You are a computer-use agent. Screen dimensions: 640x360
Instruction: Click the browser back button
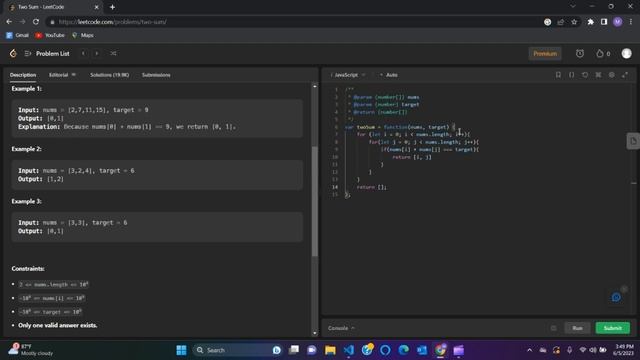(9, 22)
